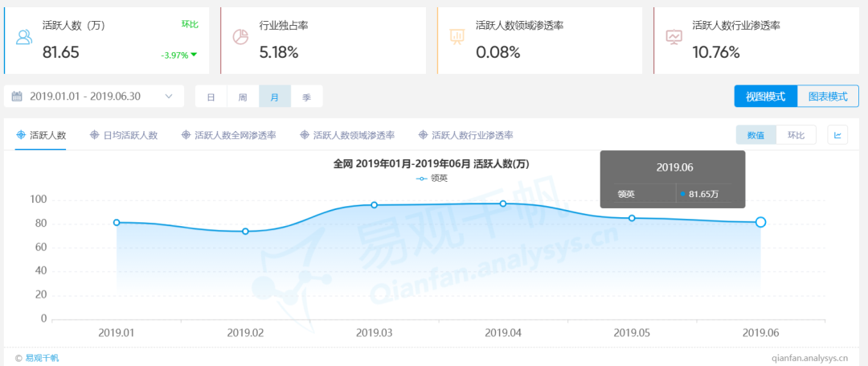Switch granularity to 周
This screenshot has height=366, width=868.
[x=243, y=97]
